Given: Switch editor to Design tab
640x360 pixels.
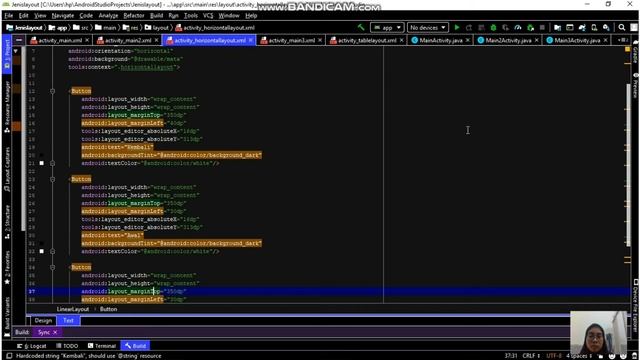Looking at the screenshot, I should (x=43, y=321).
